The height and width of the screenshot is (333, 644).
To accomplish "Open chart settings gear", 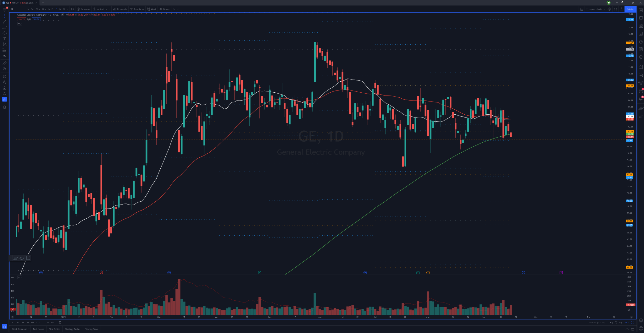I will click(x=609, y=9).
